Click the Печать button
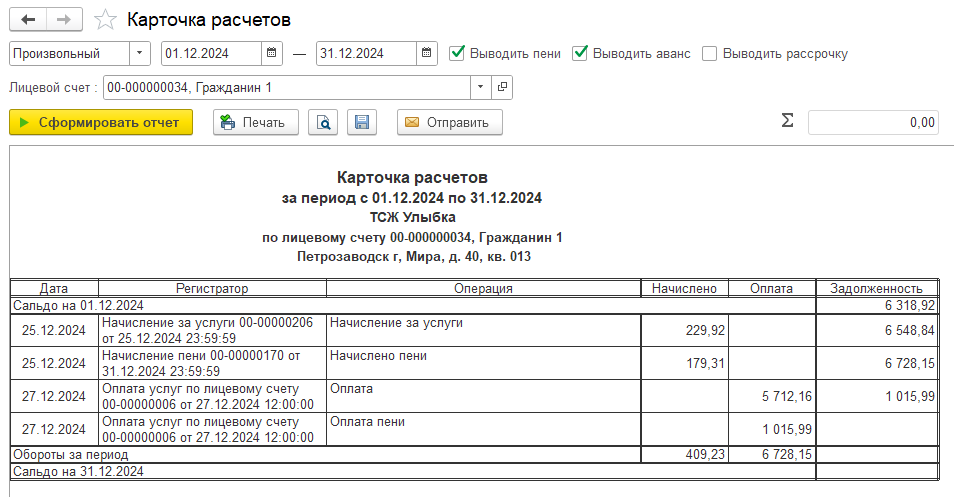Image resolution: width=954 pixels, height=497 pixels. pos(256,122)
